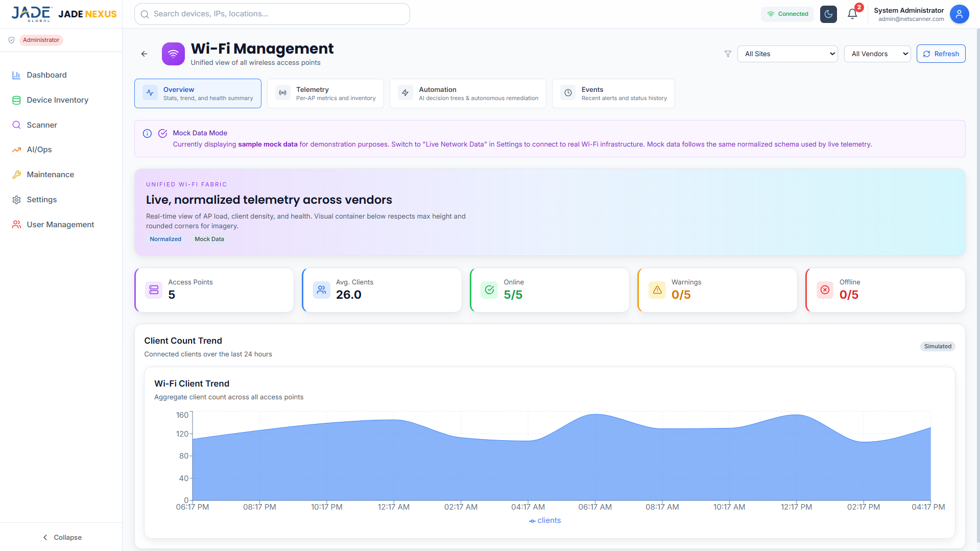This screenshot has width=980, height=551.
Task: Click the Settings gear icon
Action: coord(16,200)
